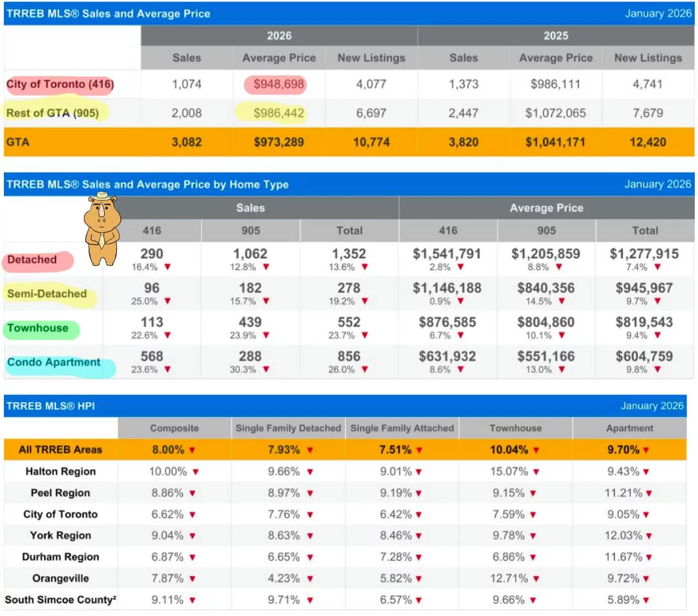Click red arrow beside Halton Region Townhouse 15.07%
The image size is (698, 616).
point(536,472)
